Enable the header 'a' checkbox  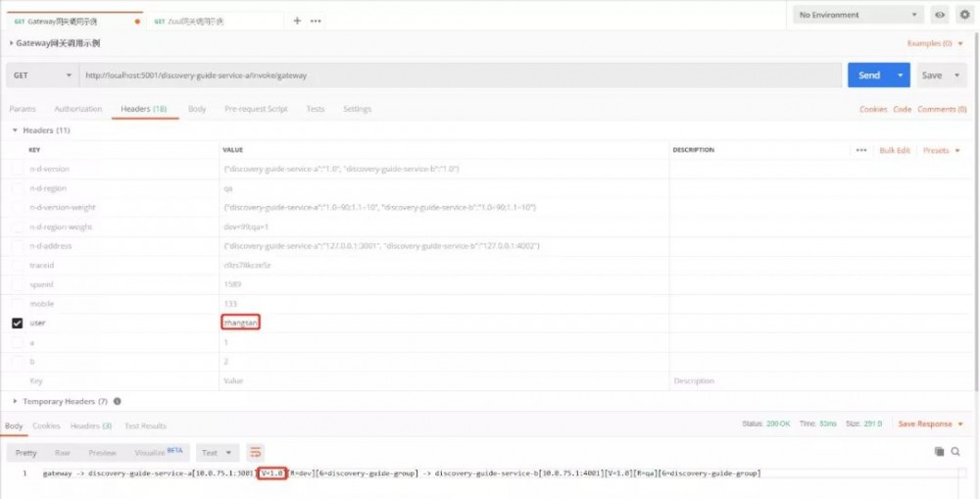tap(18, 343)
